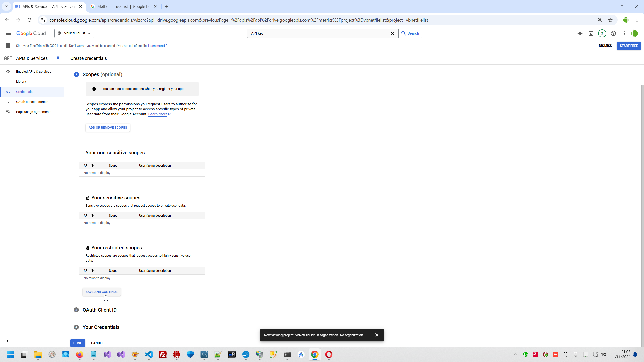Expand the OAuth Client ID step

[x=99, y=310]
